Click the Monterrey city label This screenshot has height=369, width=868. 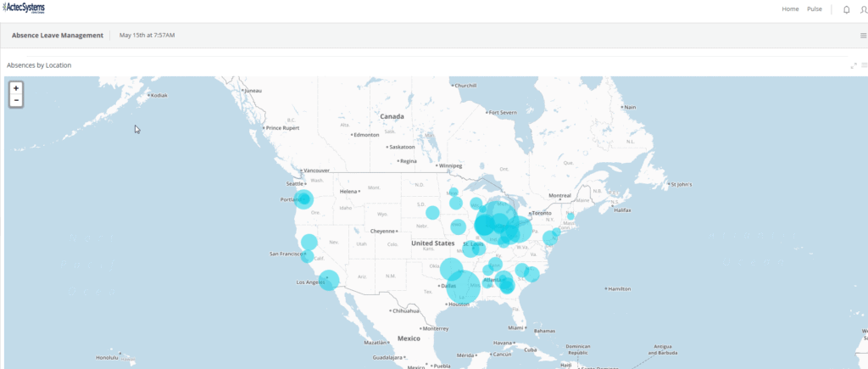pyautogui.click(x=435, y=328)
